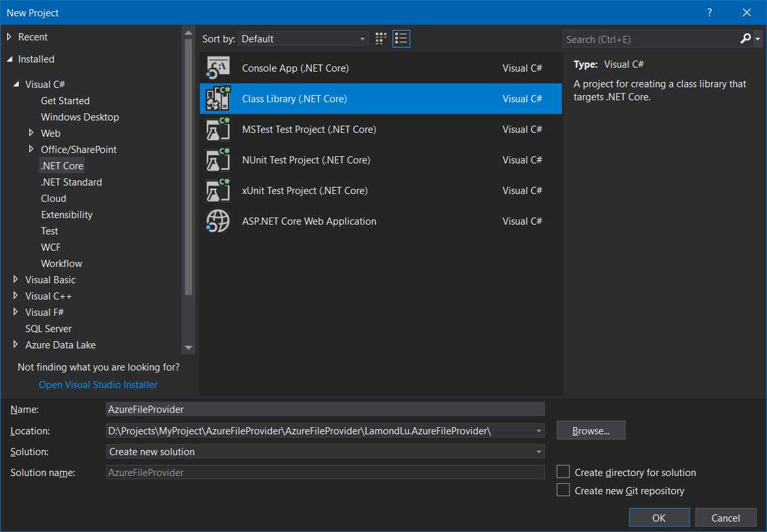The image size is (767, 532).
Task: Collapse the Visual C# node
Action: click(16, 84)
